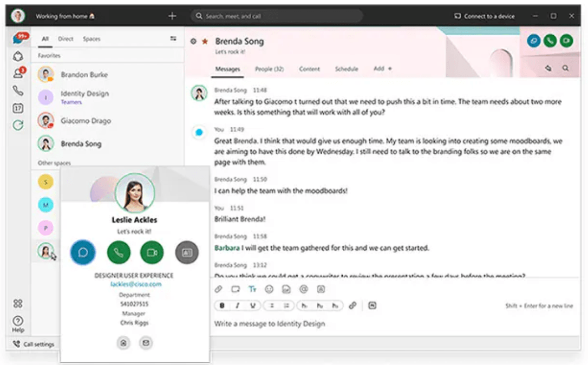
Task: Apply heading 1 style
Action: [304, 306]
